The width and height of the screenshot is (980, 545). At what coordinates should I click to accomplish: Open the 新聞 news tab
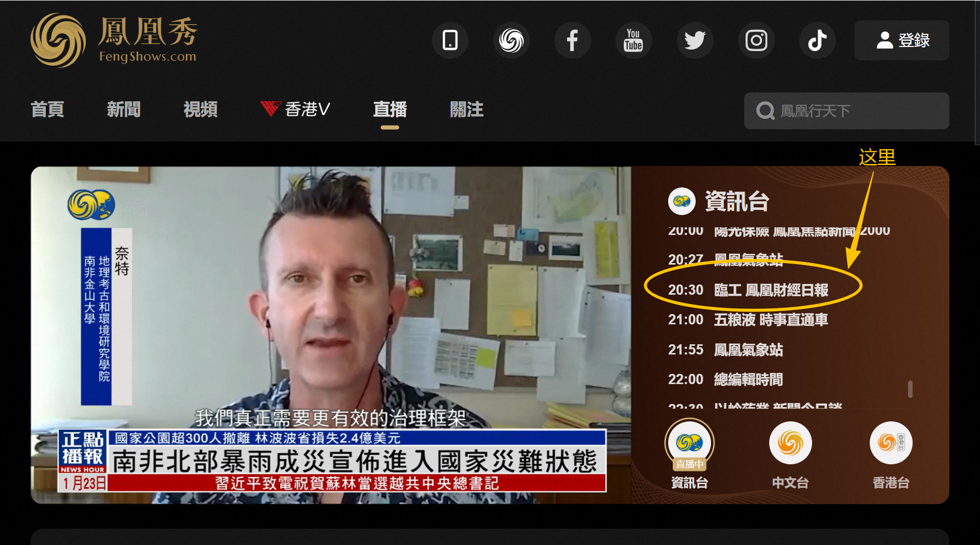(x=124, y=109)
